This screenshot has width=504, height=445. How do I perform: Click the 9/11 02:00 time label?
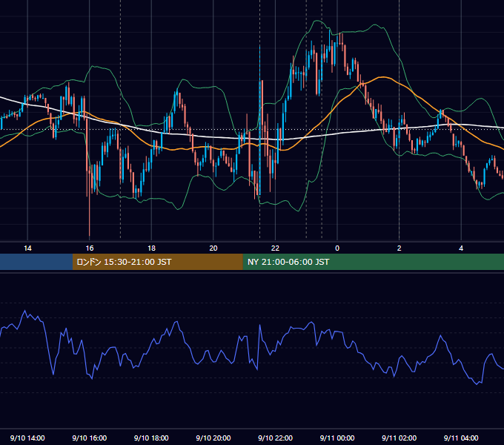point(399,438)
